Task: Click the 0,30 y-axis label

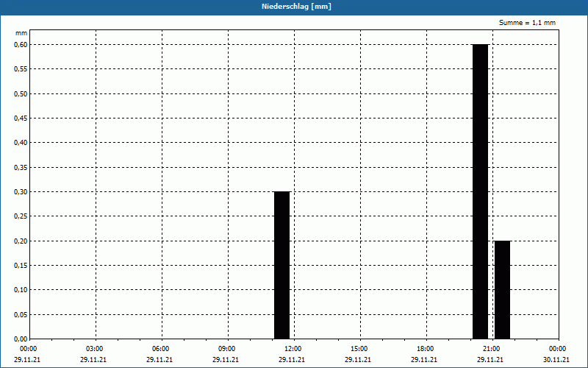Action: [x=21, y=192]
